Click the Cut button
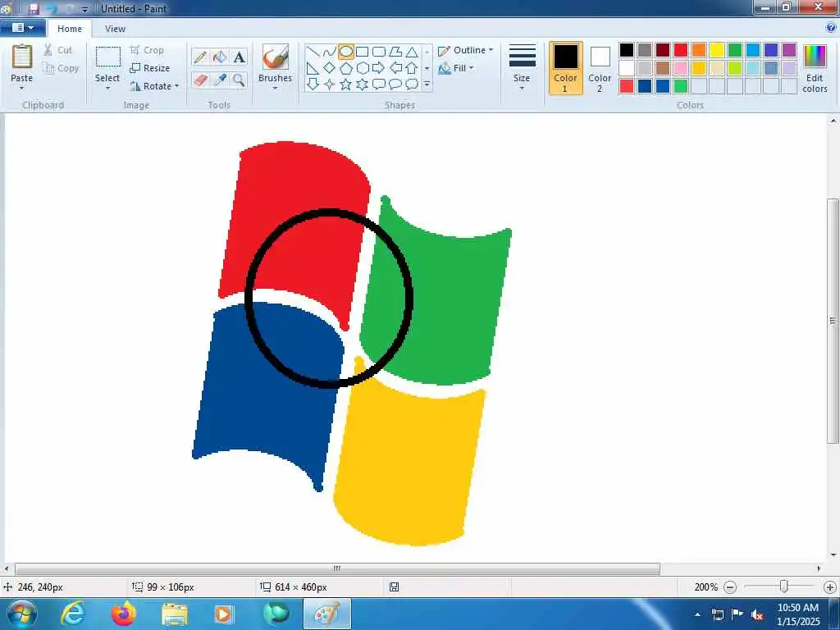 (x=58, y=50)
